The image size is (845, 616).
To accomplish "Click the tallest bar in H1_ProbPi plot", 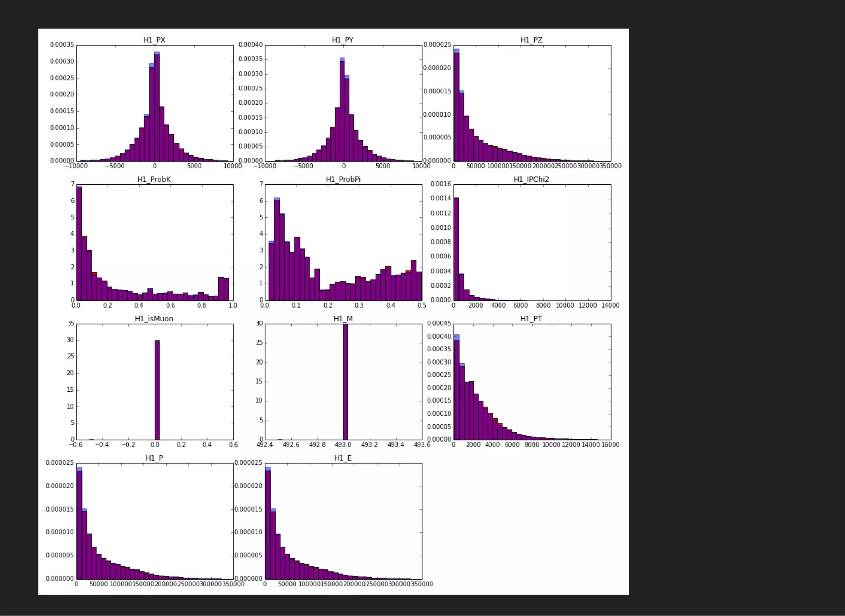I will coord(277,249).
